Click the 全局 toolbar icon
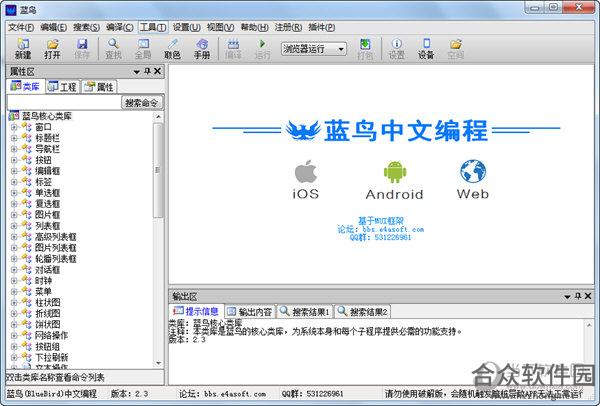 (143, 48)
